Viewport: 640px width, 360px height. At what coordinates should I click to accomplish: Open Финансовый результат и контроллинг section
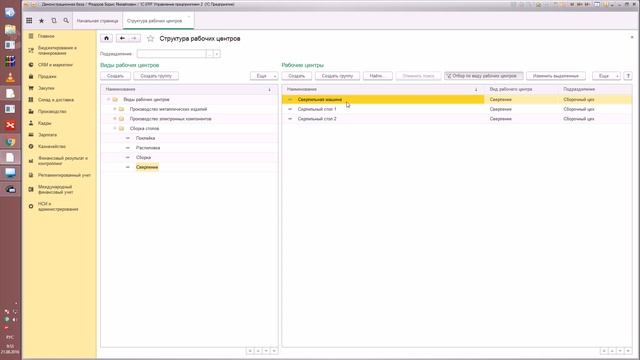[62, 161]
